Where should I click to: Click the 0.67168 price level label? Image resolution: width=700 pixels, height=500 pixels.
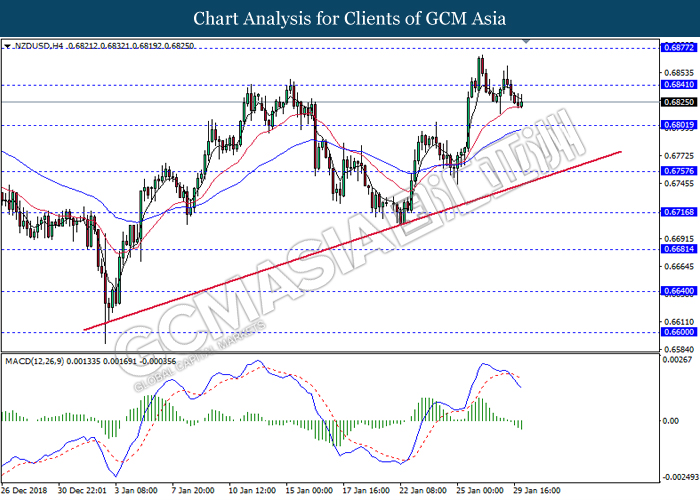(x=679, y=212)
